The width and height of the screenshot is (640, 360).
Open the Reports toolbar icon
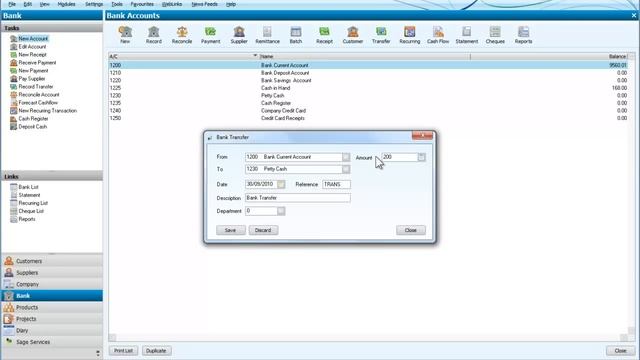click(523, 35)
